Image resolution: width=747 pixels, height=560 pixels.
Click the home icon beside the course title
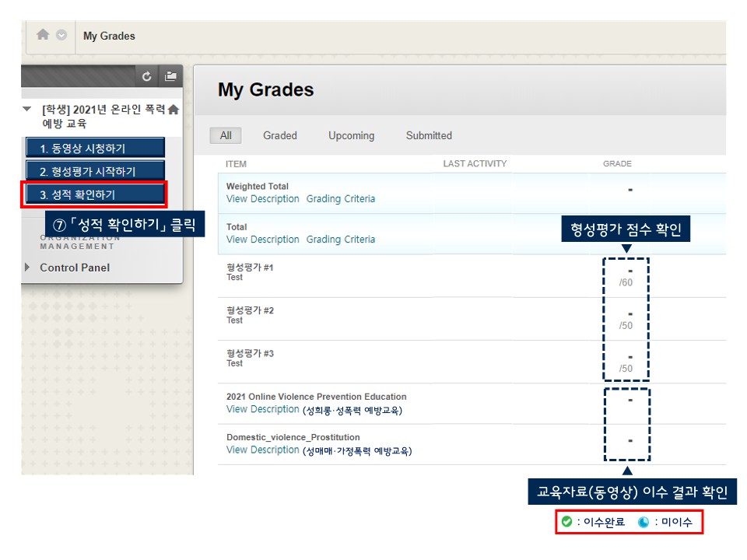tap(173, 110)
